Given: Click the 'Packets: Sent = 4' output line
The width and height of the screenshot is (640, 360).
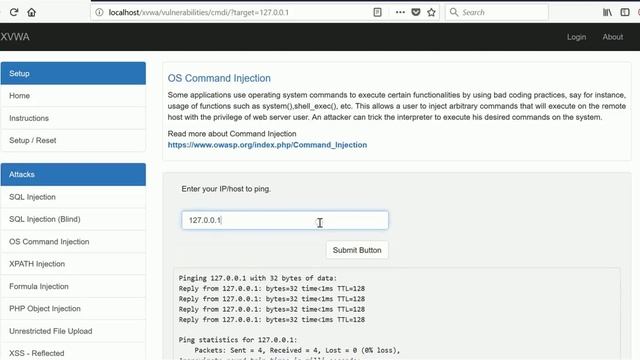Looking at the screenshot, I should point(297,350).
